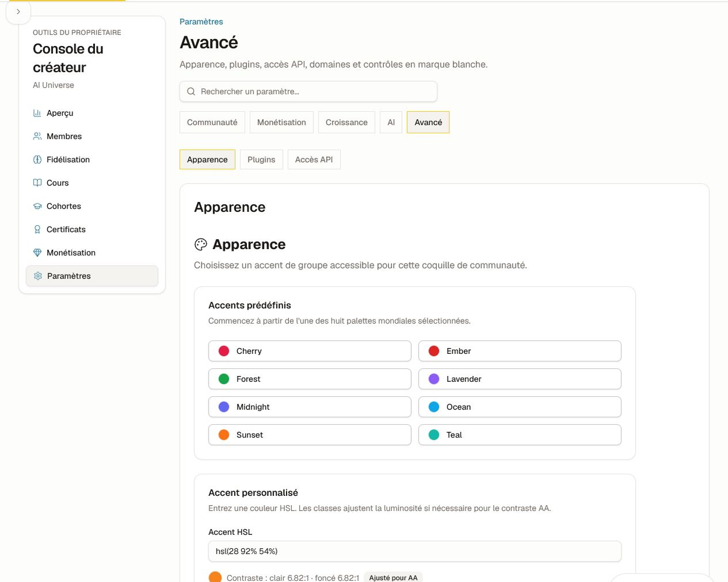728x582 pixels.
Task: Open Fidélisation in the sidebar
Action: [92, 159]
